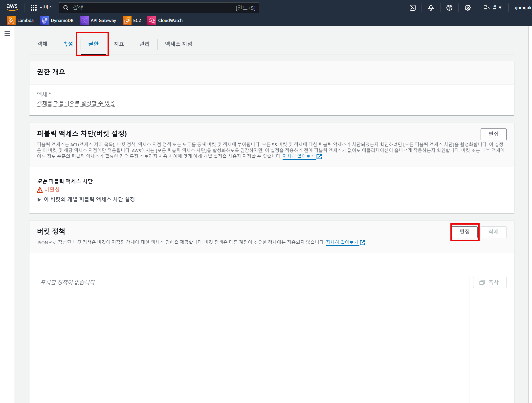Open the 글로벌 region dropdown
The height and width of the screenshot is (403, 532).
492,8
